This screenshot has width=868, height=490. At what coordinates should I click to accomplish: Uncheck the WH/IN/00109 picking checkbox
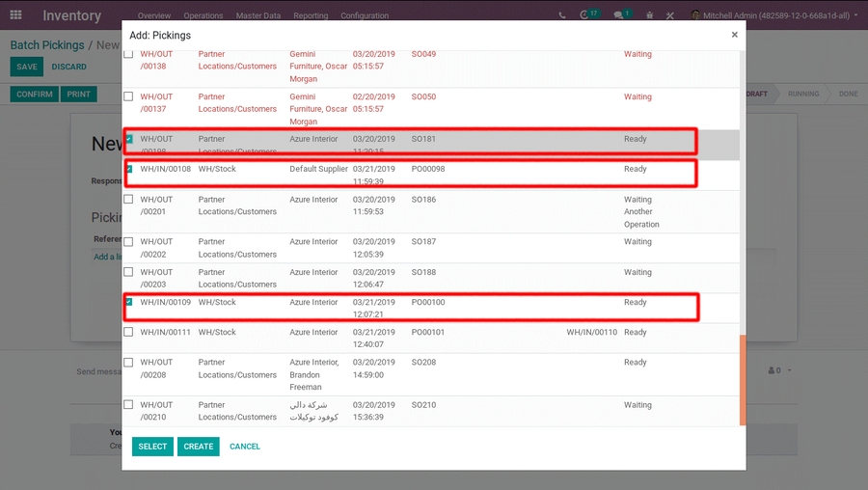point(128,302)
